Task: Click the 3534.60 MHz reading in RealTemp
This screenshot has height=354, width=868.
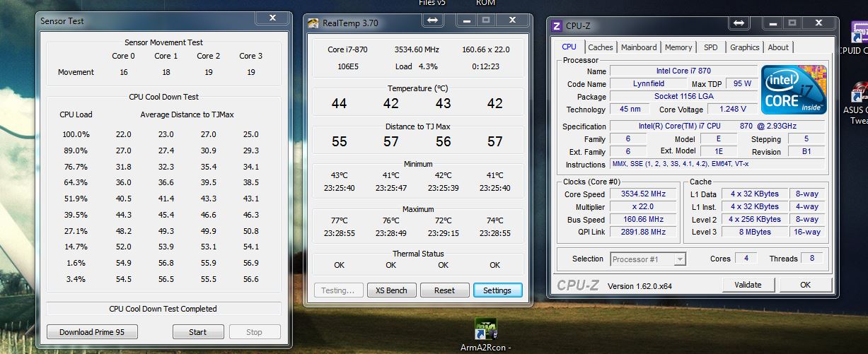Action: click(417, 49)
